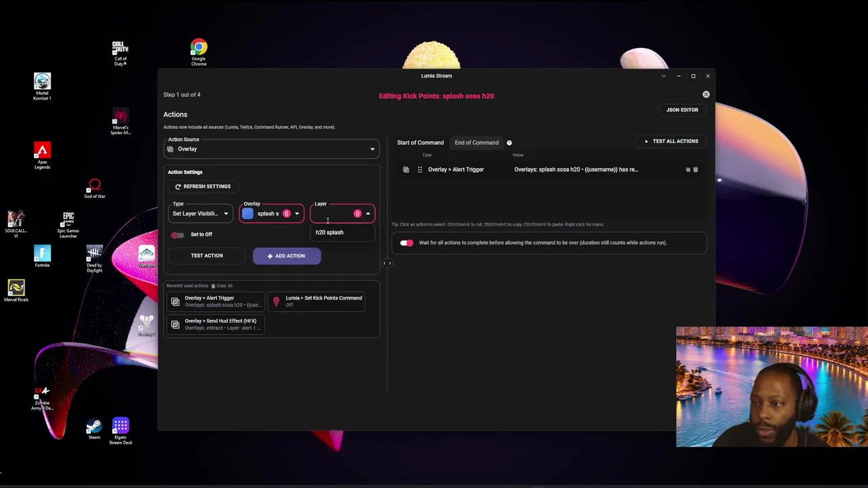Open the Epic Games Launcher icon

point(68,224)
